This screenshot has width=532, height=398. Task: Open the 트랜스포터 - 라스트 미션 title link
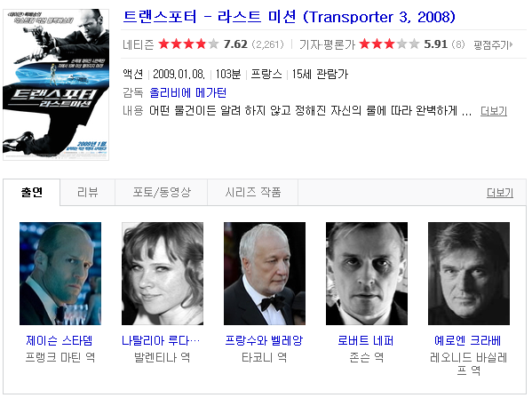click(289, 17)
